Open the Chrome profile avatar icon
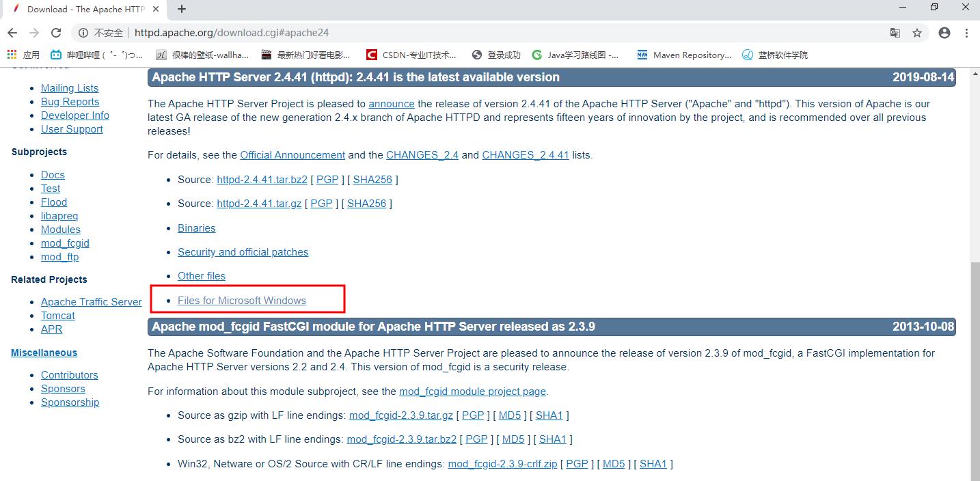 pyautogui.click(x=944, y=33)
